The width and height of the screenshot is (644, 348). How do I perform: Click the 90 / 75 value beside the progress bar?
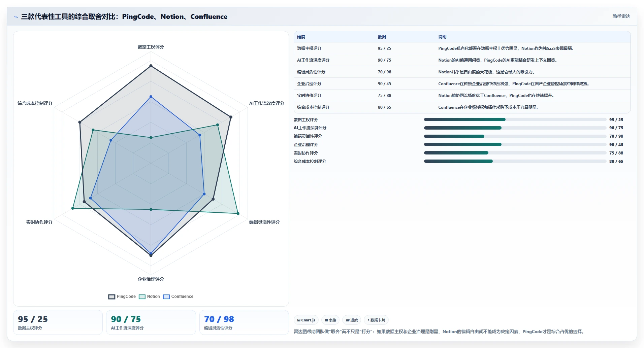616,128
